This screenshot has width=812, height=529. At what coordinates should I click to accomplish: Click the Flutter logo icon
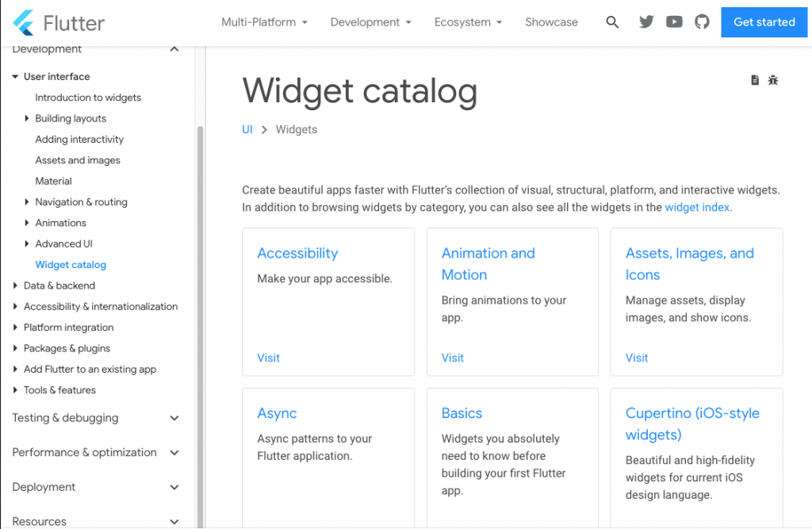click(24, 23)
